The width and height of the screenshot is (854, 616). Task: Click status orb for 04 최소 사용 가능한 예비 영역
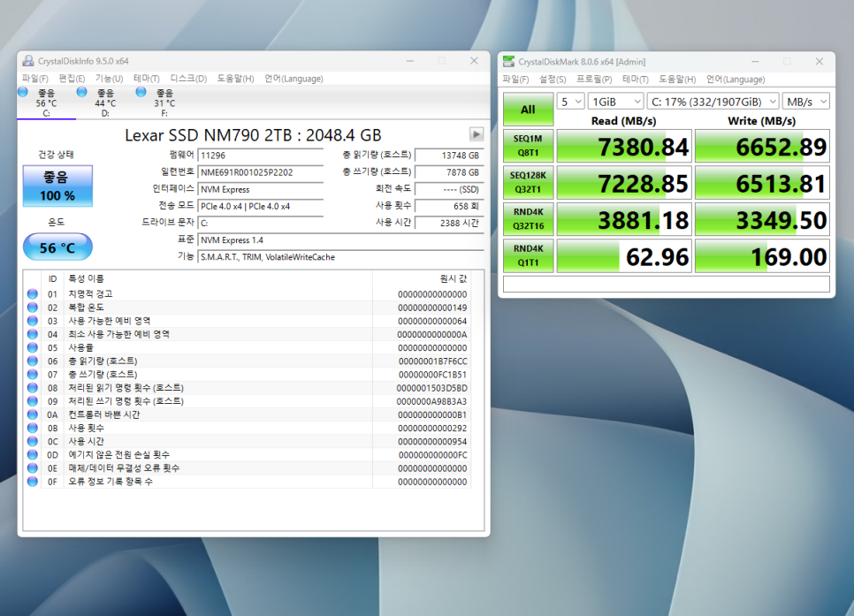click(x=33, y=334)
